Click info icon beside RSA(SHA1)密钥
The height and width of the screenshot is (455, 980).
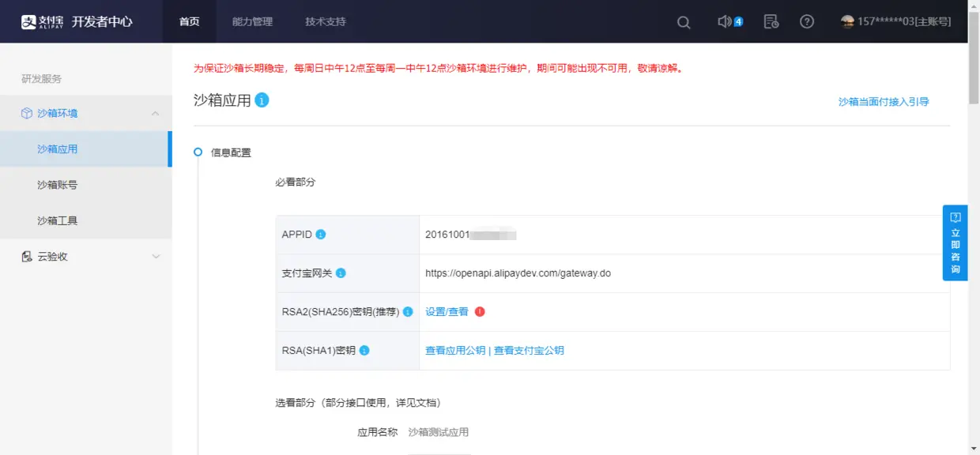pos(364,351)
